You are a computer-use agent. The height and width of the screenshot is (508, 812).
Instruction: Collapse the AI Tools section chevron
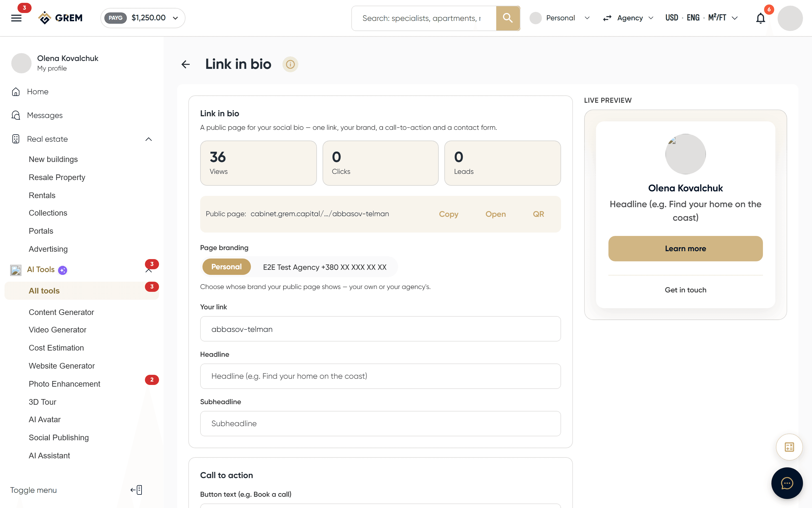point(149,271)
